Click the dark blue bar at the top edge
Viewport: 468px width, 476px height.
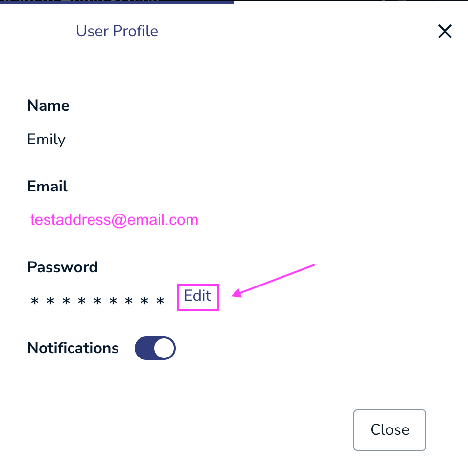[117, 1]
